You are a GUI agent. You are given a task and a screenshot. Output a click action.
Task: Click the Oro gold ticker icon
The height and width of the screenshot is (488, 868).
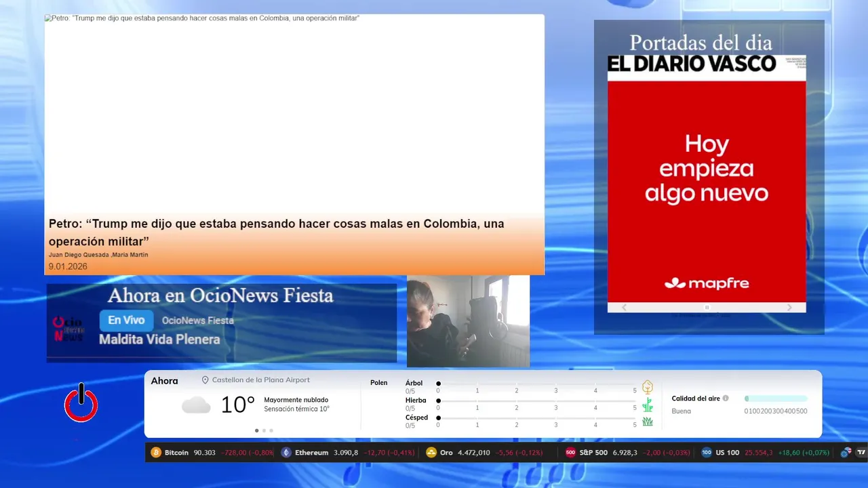point(431,452)
